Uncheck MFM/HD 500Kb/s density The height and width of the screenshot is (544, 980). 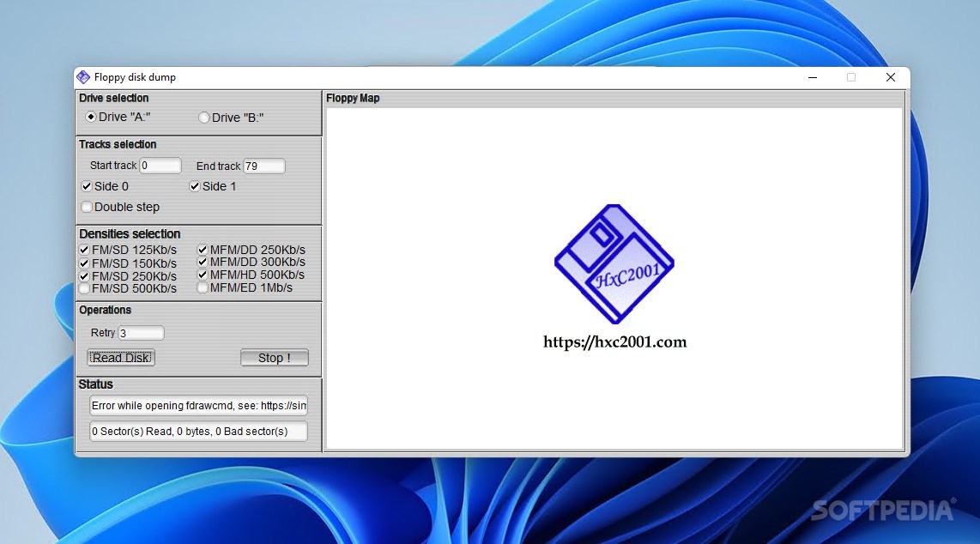[203, 275]
